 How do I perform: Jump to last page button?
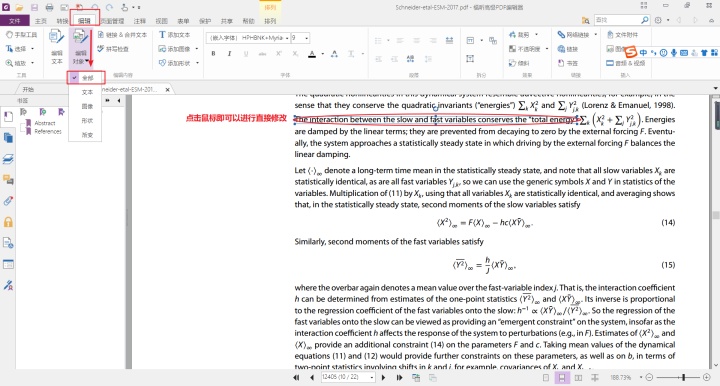[399, 378]
